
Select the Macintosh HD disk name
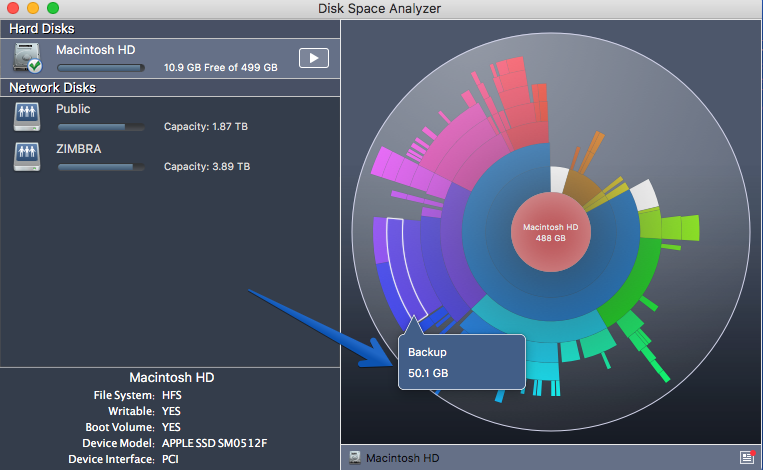coord(95,50)
